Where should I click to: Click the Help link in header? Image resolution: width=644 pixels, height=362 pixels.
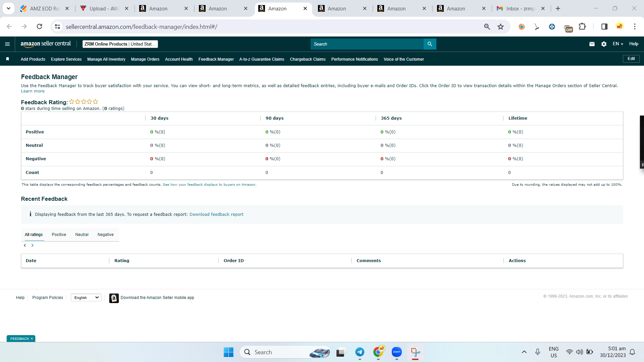[634, 44]
